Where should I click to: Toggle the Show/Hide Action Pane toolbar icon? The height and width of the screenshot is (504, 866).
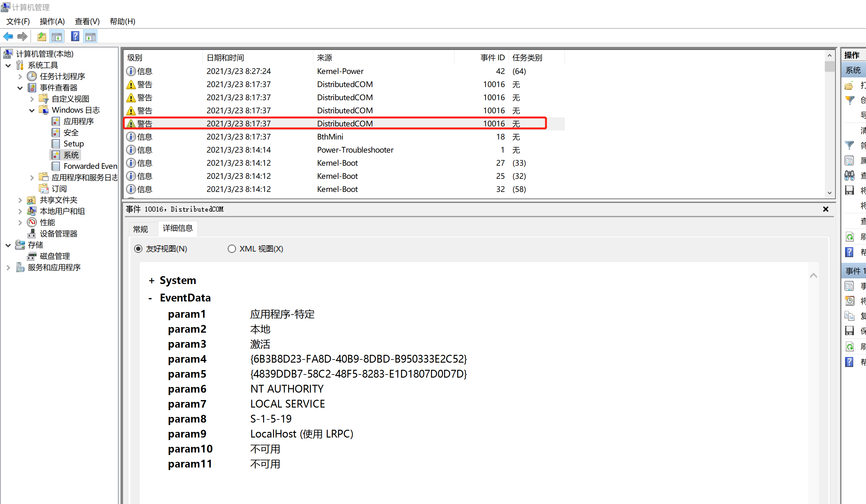pyautogui.click(x=91, y=37)
